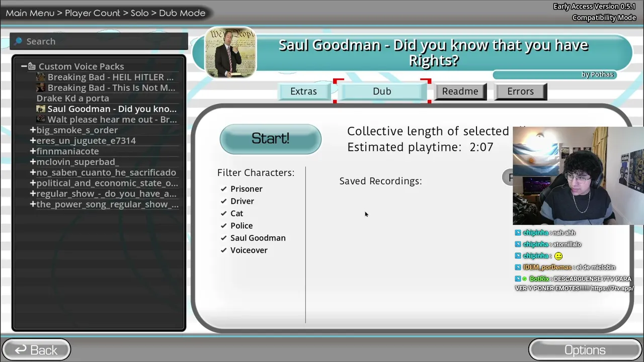The height and width of the screenshot is (362, 644).
Task: Expand the the_power_song_regular_show folder
Action: pyautogui.click(x=33, y=204)
